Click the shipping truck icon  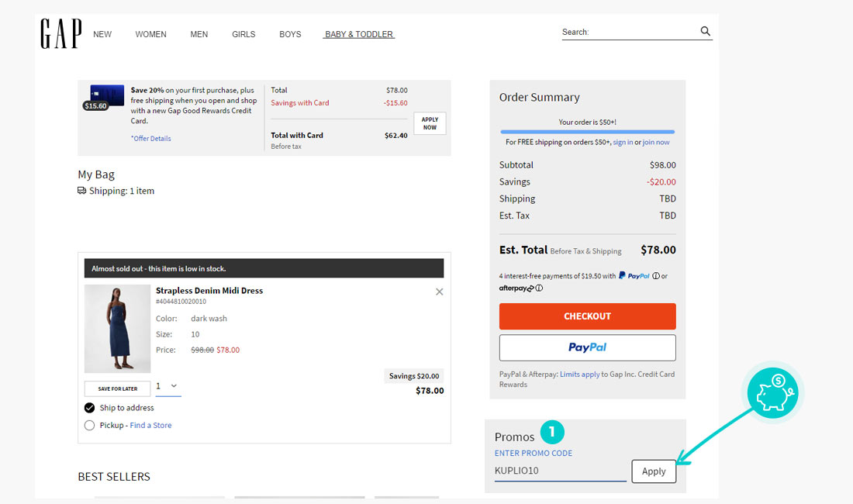(81, 191)
